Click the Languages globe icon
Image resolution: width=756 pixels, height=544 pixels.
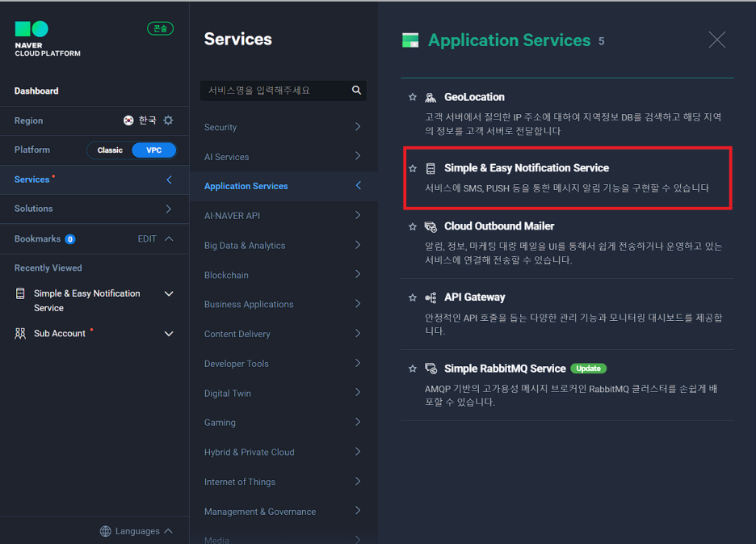[105, 531]
